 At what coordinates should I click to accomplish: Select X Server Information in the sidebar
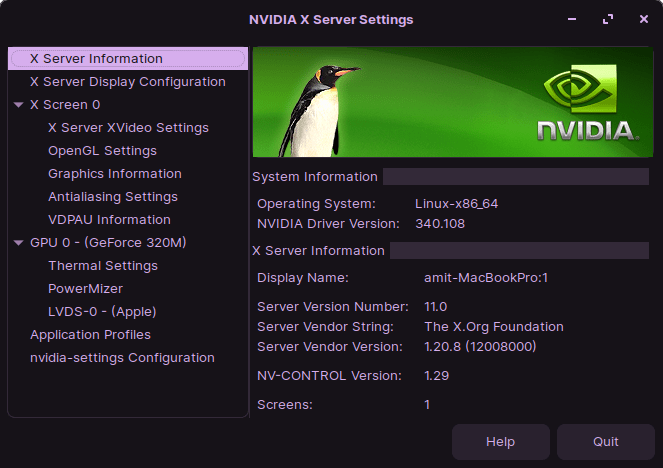tap(128, 58)
